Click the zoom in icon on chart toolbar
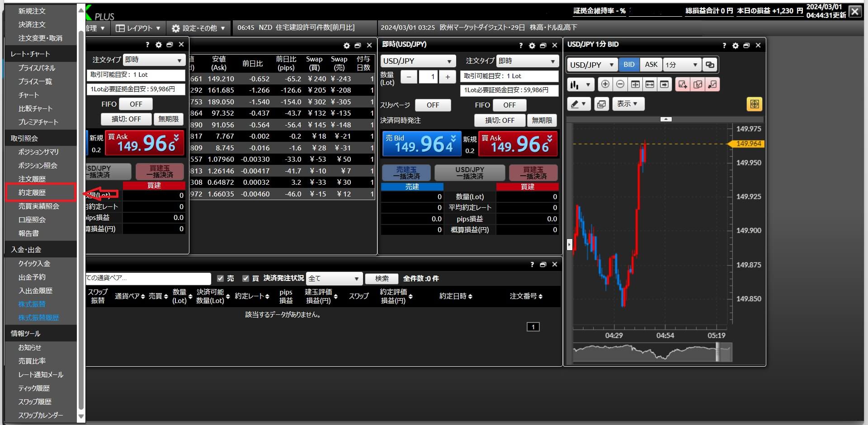The width and height of the screenshot is (868, 425). [x=605, y=84]
